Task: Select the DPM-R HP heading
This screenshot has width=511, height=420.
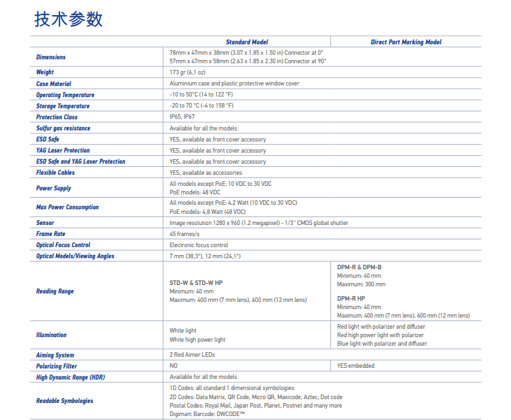Action: click(350, 297)
